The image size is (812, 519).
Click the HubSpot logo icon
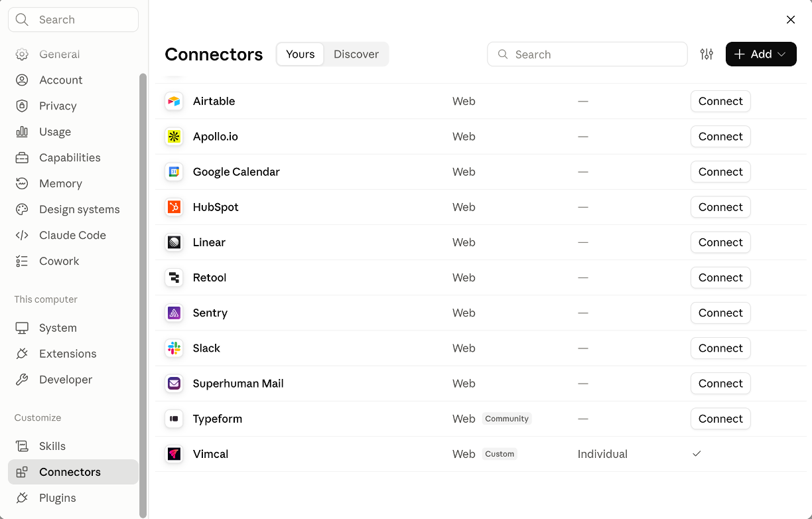174,207
